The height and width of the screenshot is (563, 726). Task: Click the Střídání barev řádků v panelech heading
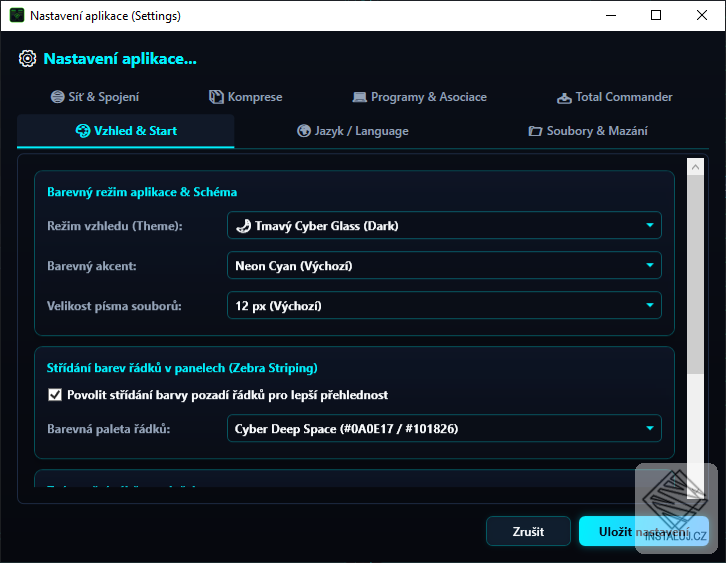[182, 368]
